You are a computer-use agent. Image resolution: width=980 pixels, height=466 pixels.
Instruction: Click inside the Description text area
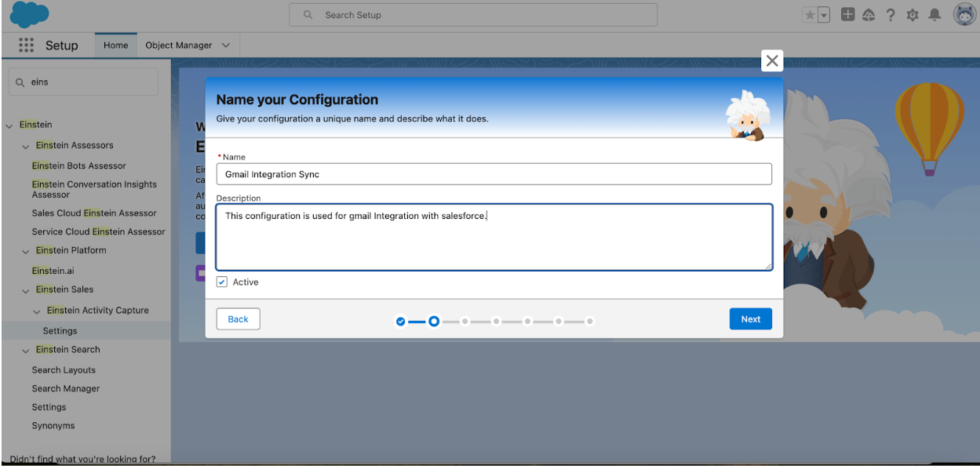(494, 237)
